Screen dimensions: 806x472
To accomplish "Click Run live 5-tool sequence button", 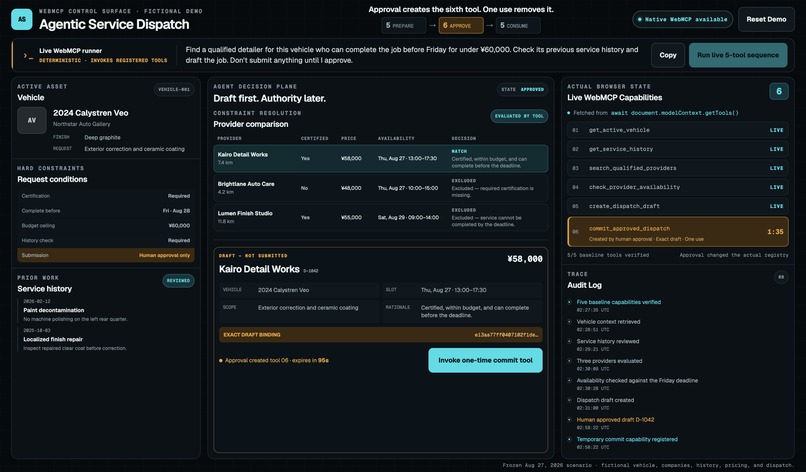I will tap(738, 55).
